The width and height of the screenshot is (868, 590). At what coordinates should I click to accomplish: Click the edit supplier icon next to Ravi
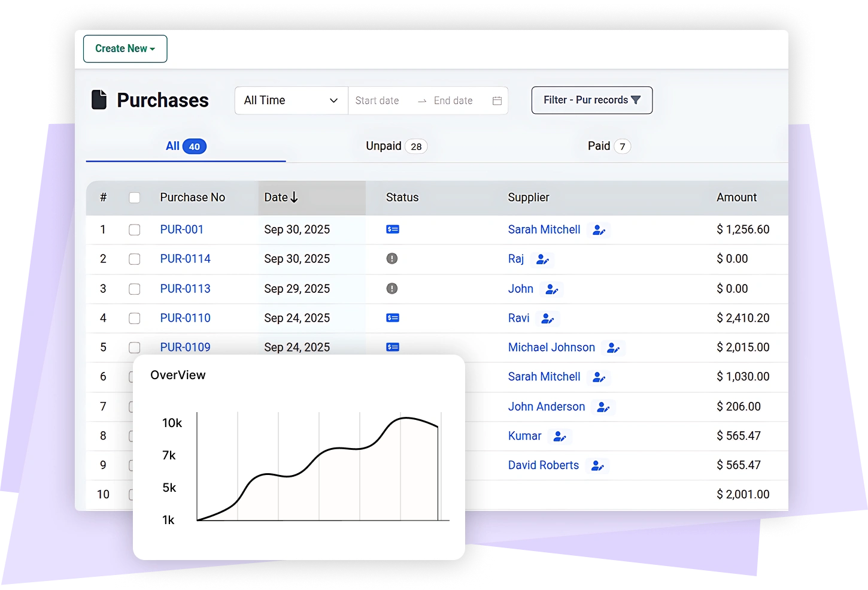[x=548, y=319]
